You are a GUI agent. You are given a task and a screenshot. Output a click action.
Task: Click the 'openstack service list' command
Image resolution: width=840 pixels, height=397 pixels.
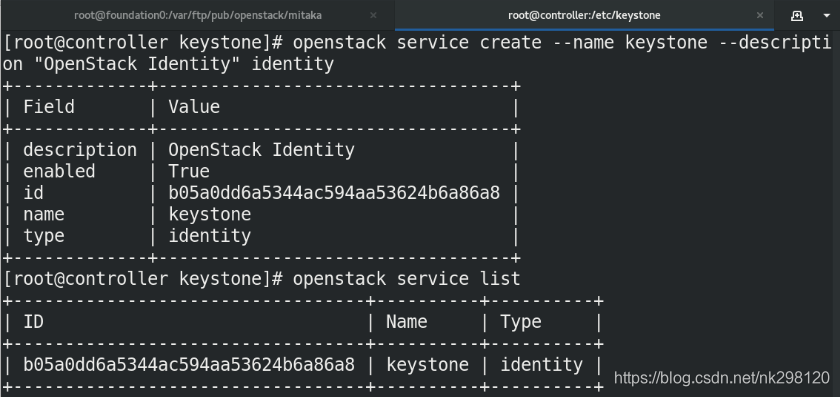click(406, 279)
